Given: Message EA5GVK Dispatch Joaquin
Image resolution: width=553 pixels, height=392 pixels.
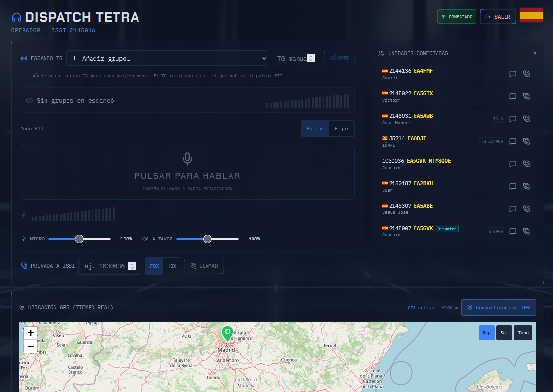Looking at the screenshot, I should [513, 231].
